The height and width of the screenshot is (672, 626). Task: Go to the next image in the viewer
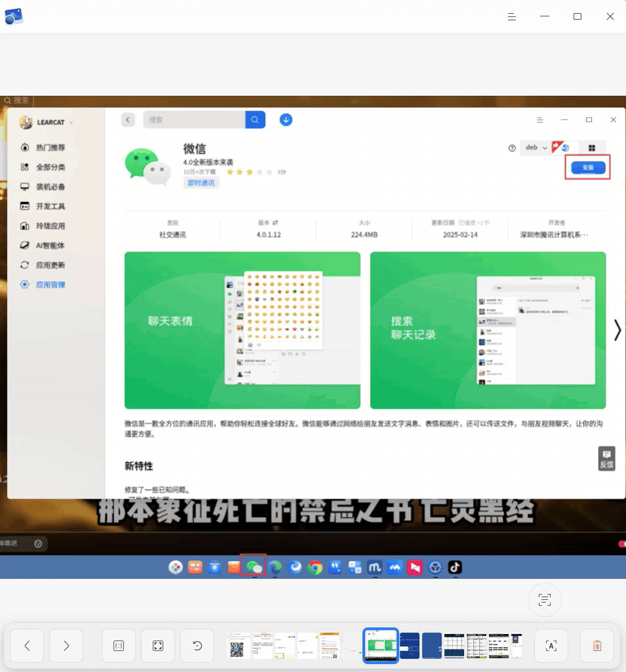click(66, 646)
